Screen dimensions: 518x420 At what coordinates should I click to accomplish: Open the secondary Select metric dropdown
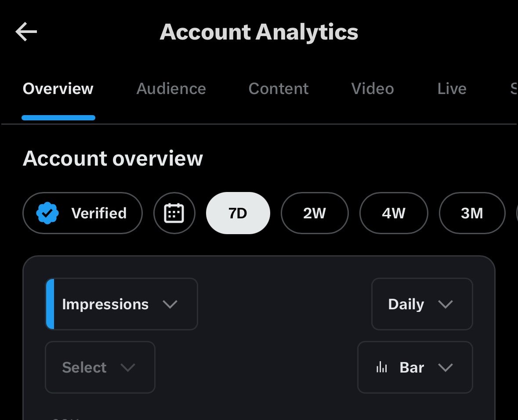pyautogui.click(x=100, y=367)
